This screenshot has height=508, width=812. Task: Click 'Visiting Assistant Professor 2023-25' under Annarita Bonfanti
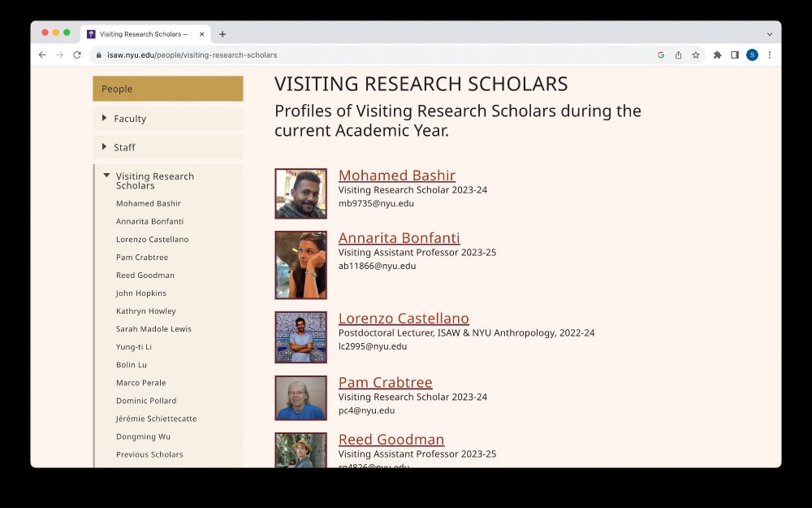(x=417, y=253)
